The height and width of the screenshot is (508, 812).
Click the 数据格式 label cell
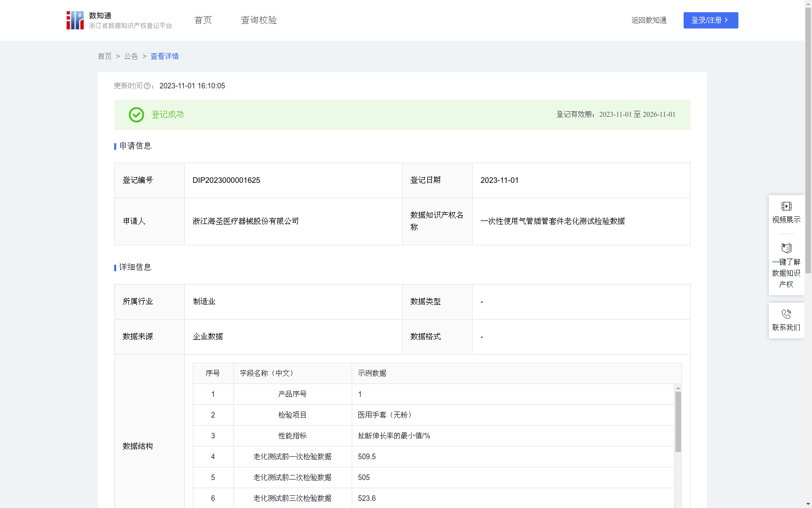click(x=437, y=337)
